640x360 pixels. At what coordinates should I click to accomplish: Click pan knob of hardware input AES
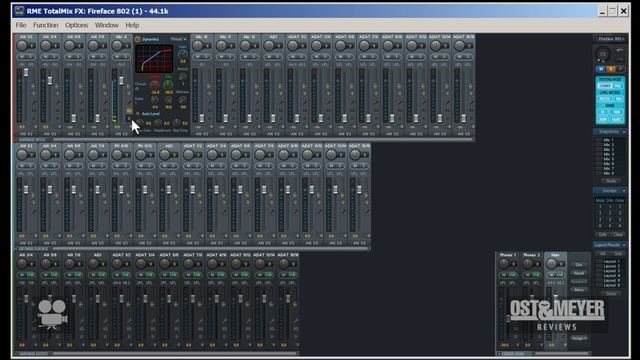click(x=269, y=45)
